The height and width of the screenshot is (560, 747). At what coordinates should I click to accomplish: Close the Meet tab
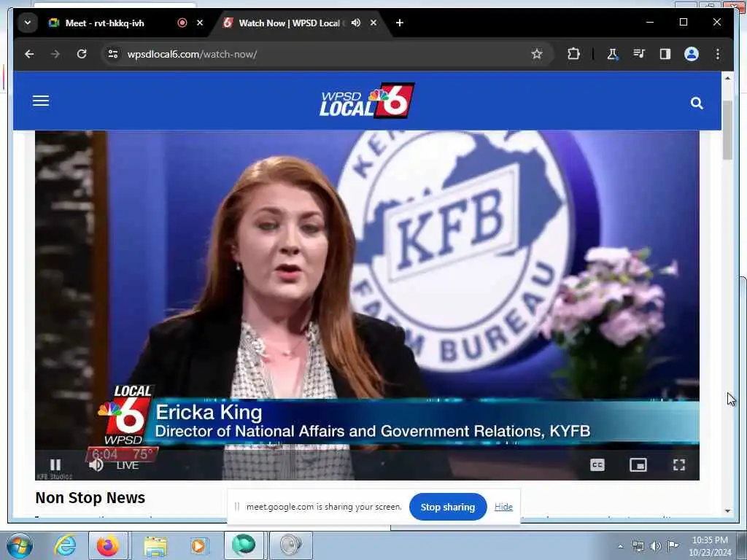(200, 23)
